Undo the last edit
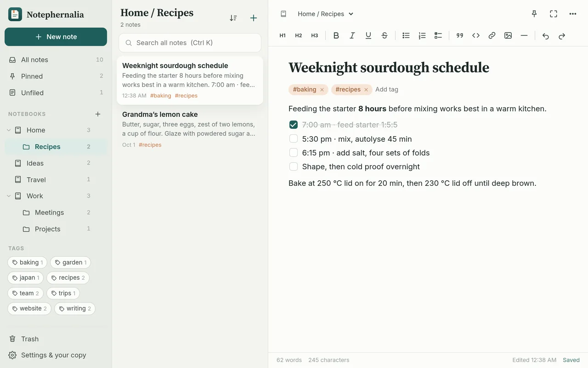588x368 pixels. (546, 36)
